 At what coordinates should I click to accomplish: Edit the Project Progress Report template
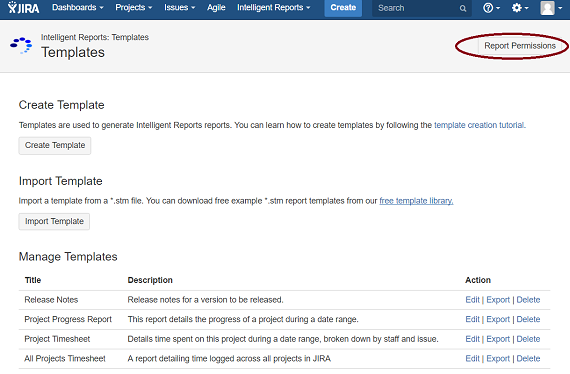(x=472, y=319)
